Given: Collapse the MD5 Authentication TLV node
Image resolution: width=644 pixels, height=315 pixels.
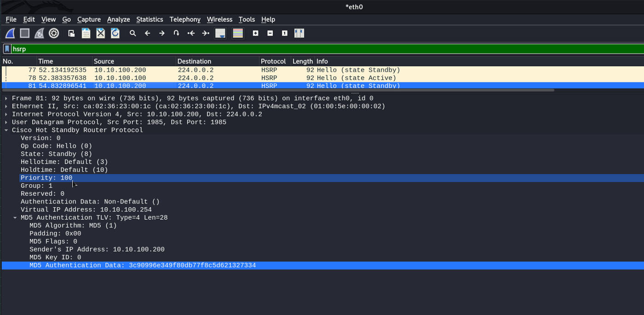Looking at the screenshot, I should 15,218.
